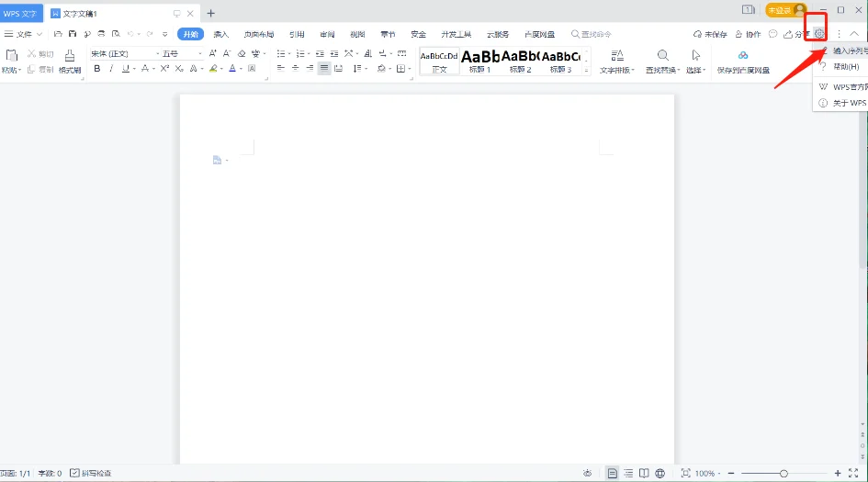Open the 文件 file menu

23,34
